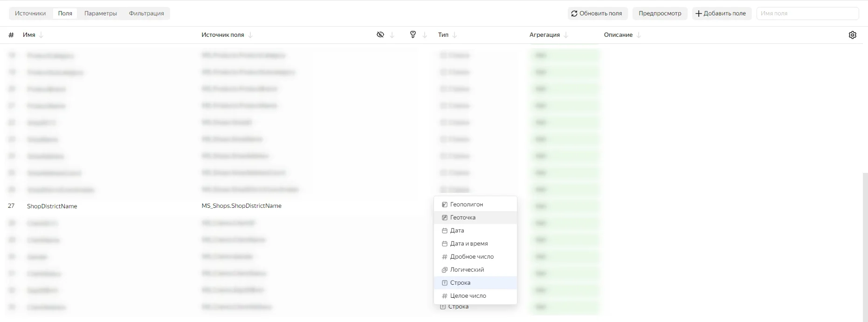Click sort arrow next to Описание
The image size is (868, 322).
pos(639,35)
